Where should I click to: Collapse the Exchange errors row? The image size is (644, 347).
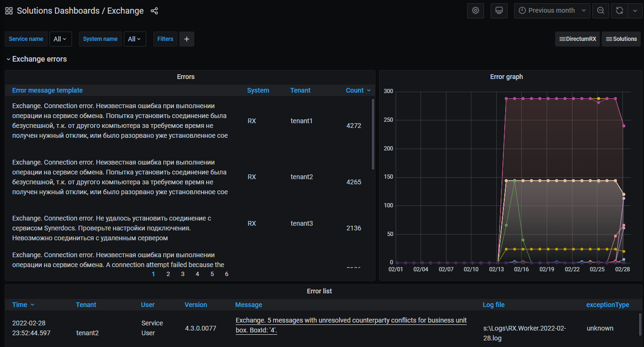(8, 59)
